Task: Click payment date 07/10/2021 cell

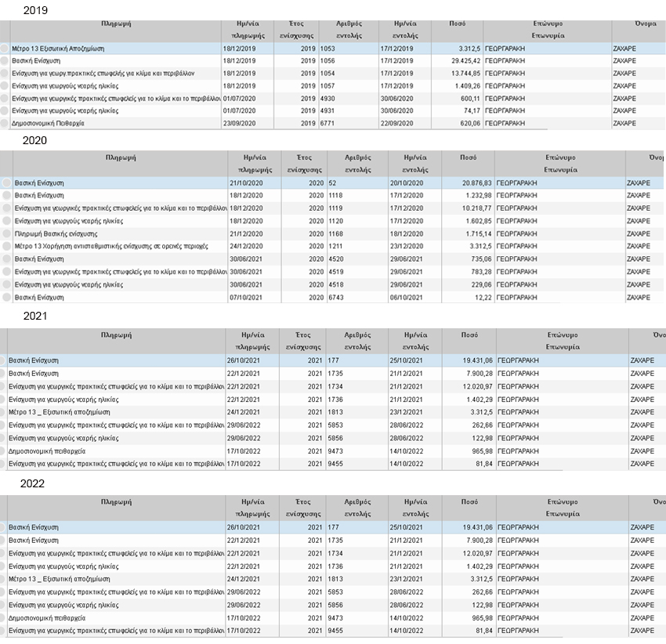Action: (255, 297)
